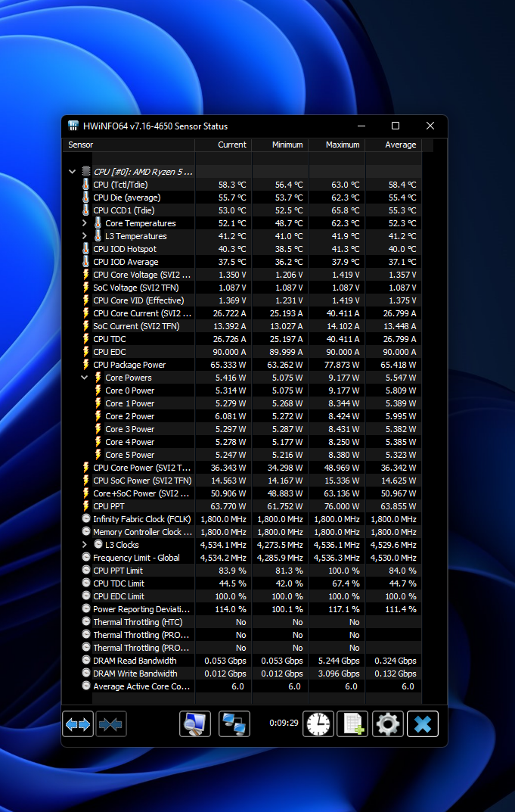Expand the L3 Clocks row
Image resolution: width=515 pixels, height=812 pixels.
pyautogui.click(x=85, y=545)
